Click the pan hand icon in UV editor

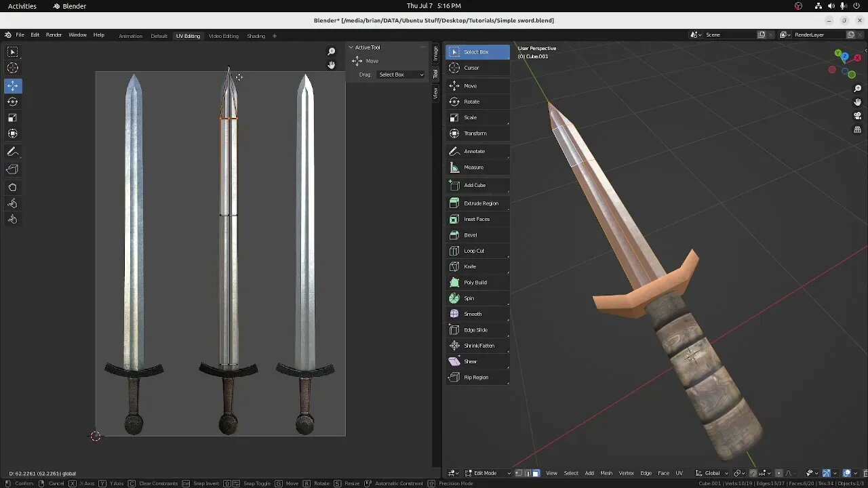pos(332,65)
